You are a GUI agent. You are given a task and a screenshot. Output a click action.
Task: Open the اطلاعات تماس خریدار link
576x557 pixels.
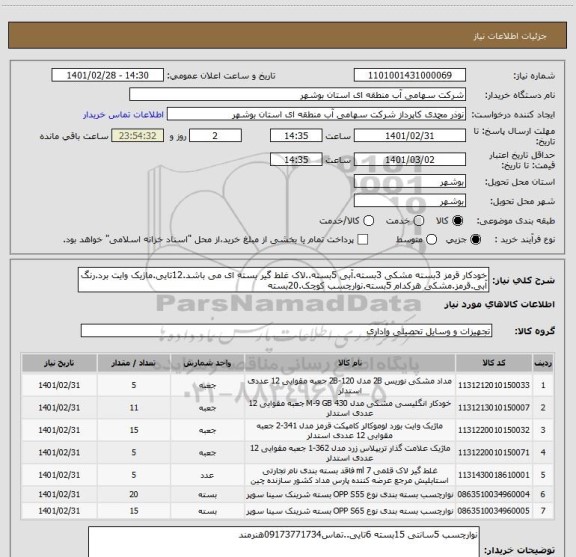point(123,115)
